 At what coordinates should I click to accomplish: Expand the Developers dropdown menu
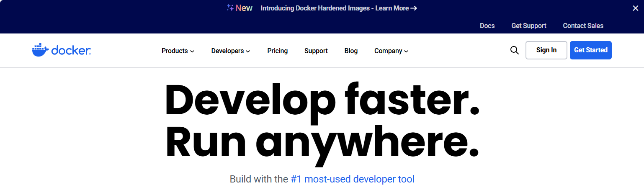click(231, 51)
